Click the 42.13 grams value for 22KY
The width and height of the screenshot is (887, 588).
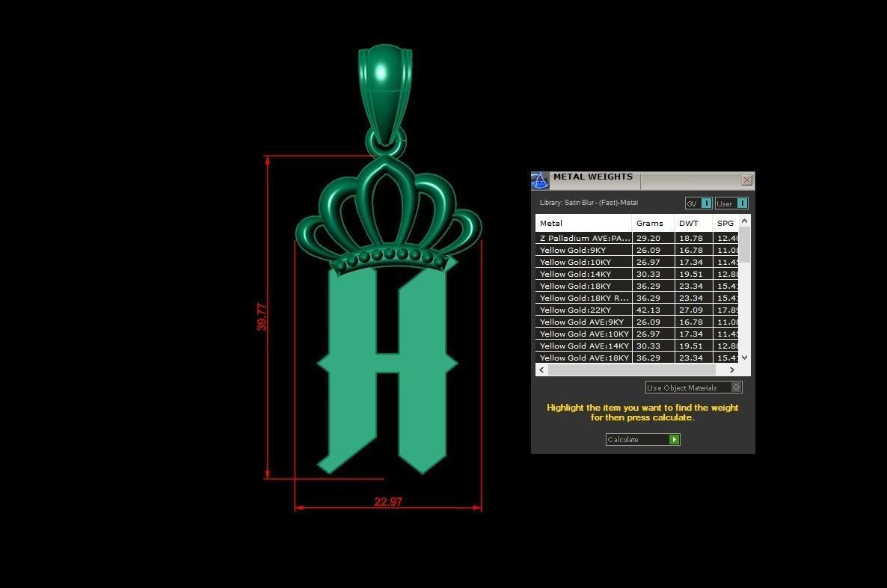[648, 310]
